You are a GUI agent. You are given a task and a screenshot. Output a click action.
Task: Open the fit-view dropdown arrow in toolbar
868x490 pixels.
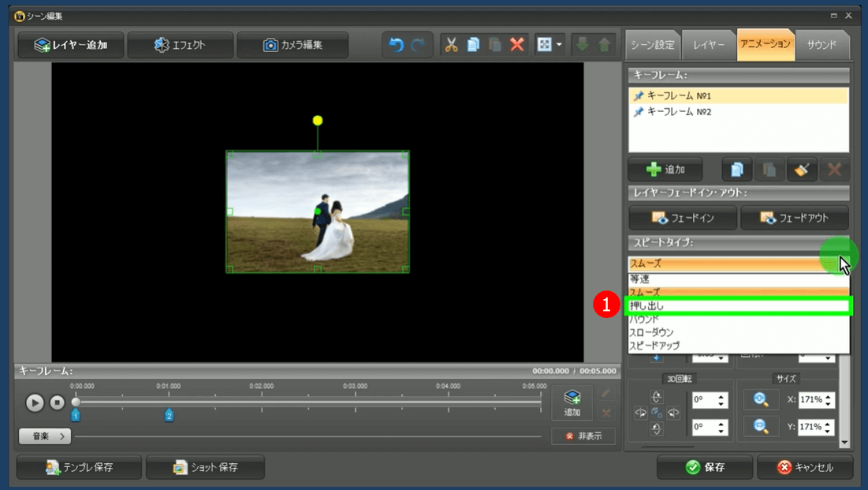[560, 45]
